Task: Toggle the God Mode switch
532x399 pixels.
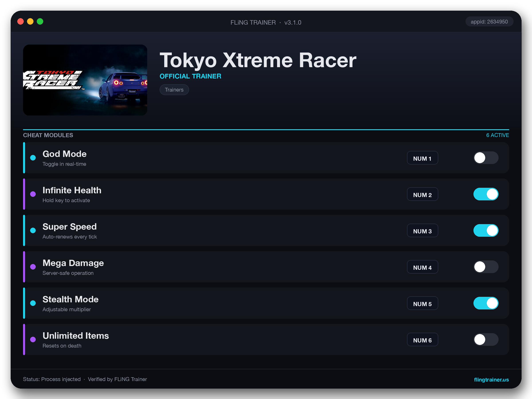Action: pos(486,158)
